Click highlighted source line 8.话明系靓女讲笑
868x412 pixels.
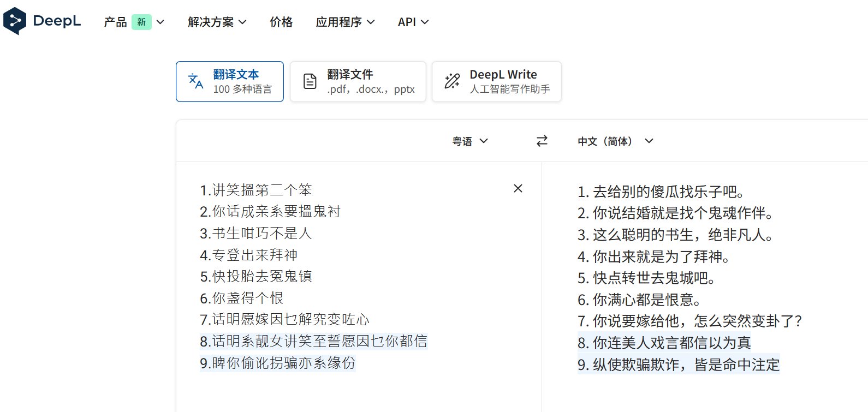coord(313,341)
